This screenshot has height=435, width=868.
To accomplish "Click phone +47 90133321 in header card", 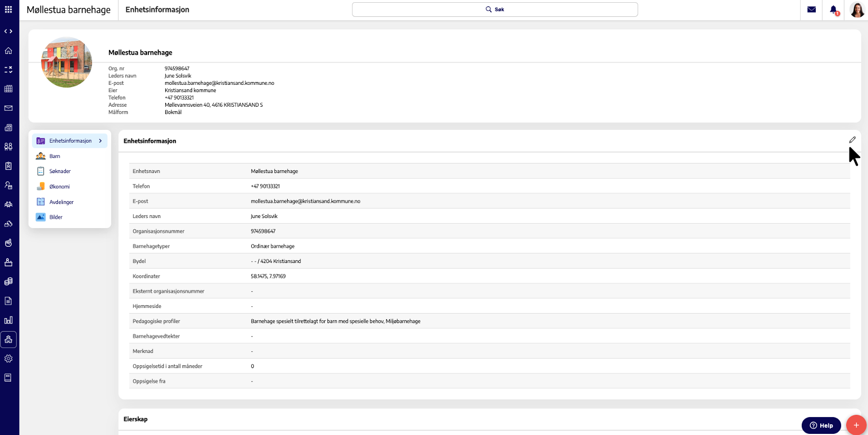I will (x=179, y=98).
